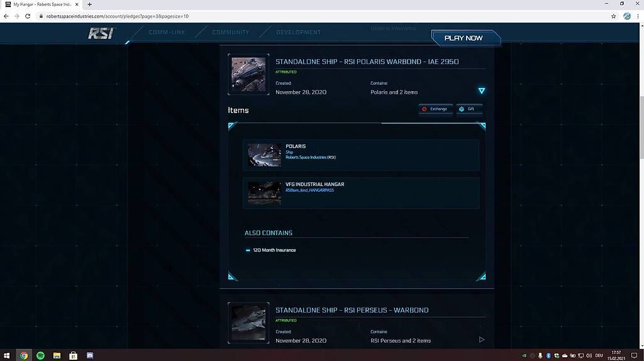Click the DEU language indicator
Viewport: 644px width, 361px height.
tap(599, 356)
